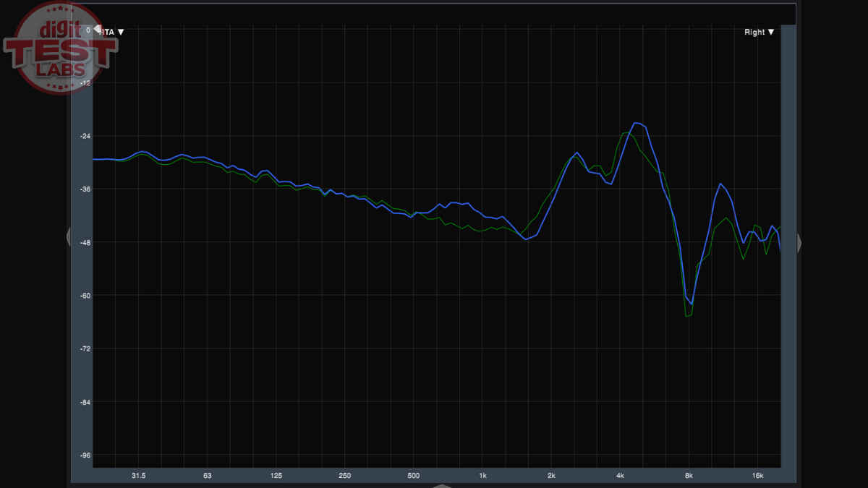Click the -96 dB scale label

coord(85,455)
